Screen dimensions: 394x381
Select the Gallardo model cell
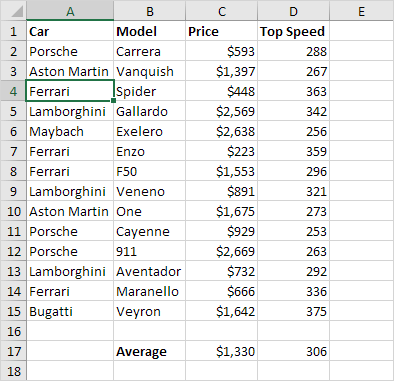(x=150, y=111)
